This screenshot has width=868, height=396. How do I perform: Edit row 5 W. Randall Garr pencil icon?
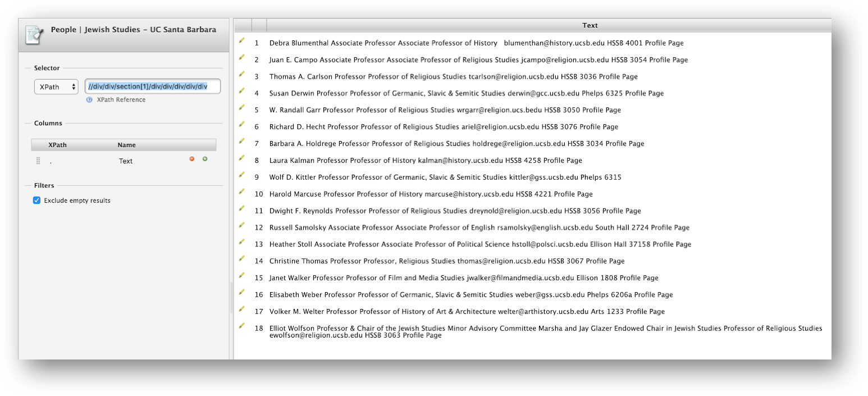[x=242, y=108]
